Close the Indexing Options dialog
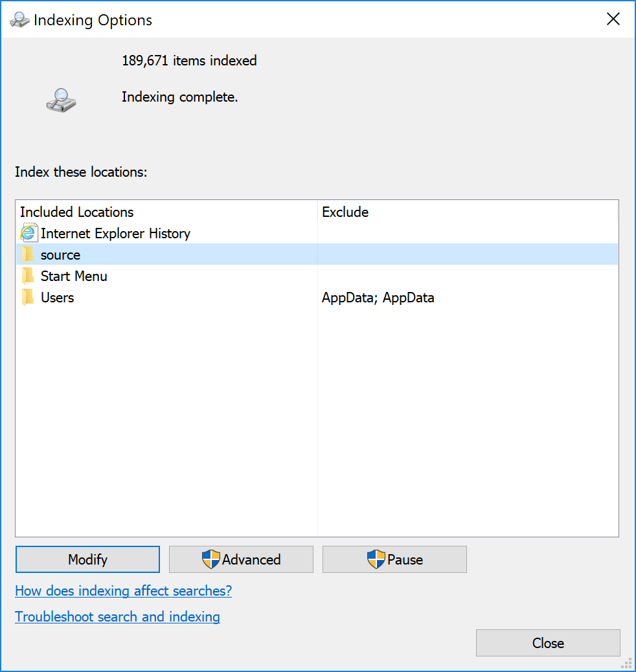 (x=547, y=642)
